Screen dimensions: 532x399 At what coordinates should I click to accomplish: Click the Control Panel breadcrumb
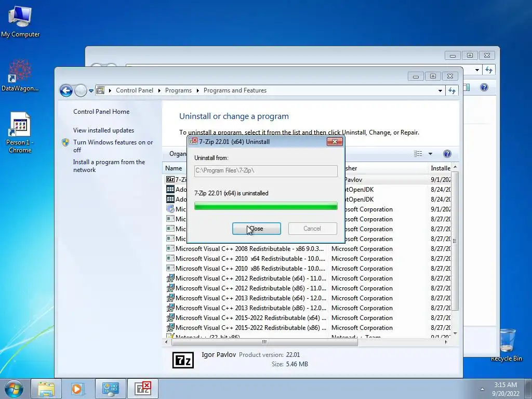[135, 90]
